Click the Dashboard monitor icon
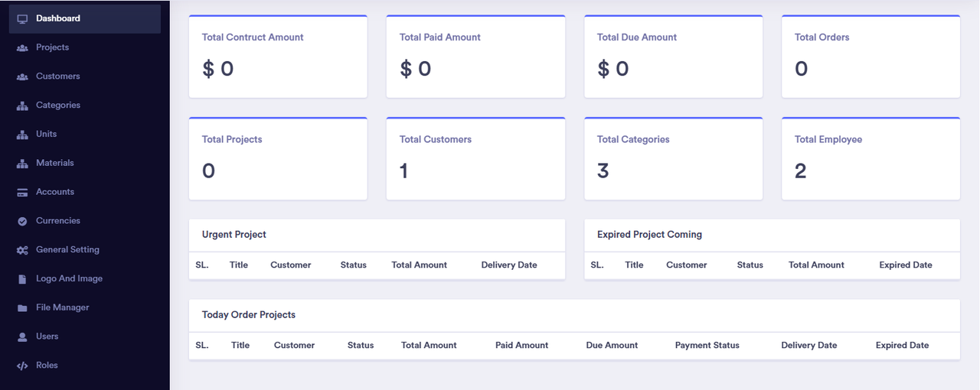The width and height of the screenshot is (980, 390). (x=22, y=18)
